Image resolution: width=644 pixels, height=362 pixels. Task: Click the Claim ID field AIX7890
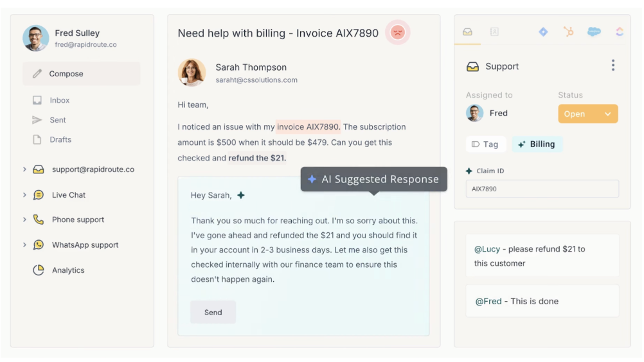(x=542, y=189)
